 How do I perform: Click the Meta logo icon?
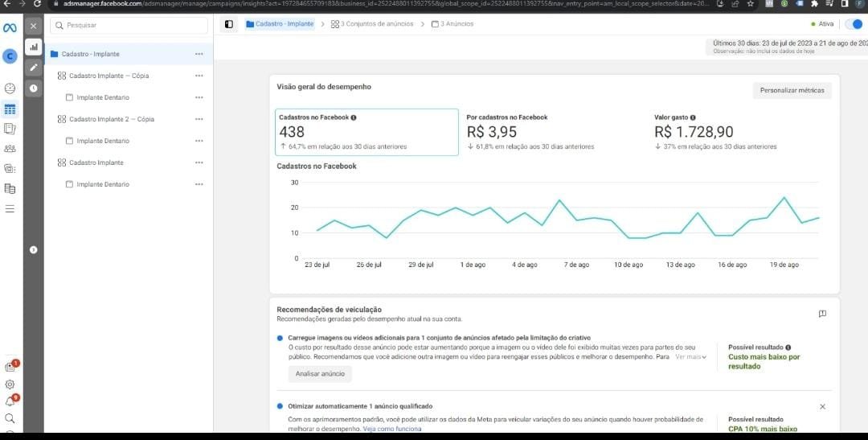pyautogui.click(x=10, y=28)
